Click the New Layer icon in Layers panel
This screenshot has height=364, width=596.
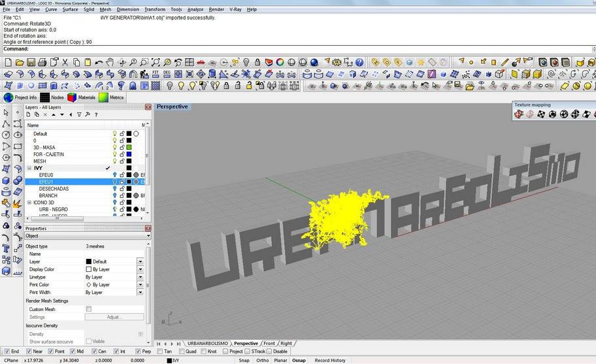[x=29, y=114]
